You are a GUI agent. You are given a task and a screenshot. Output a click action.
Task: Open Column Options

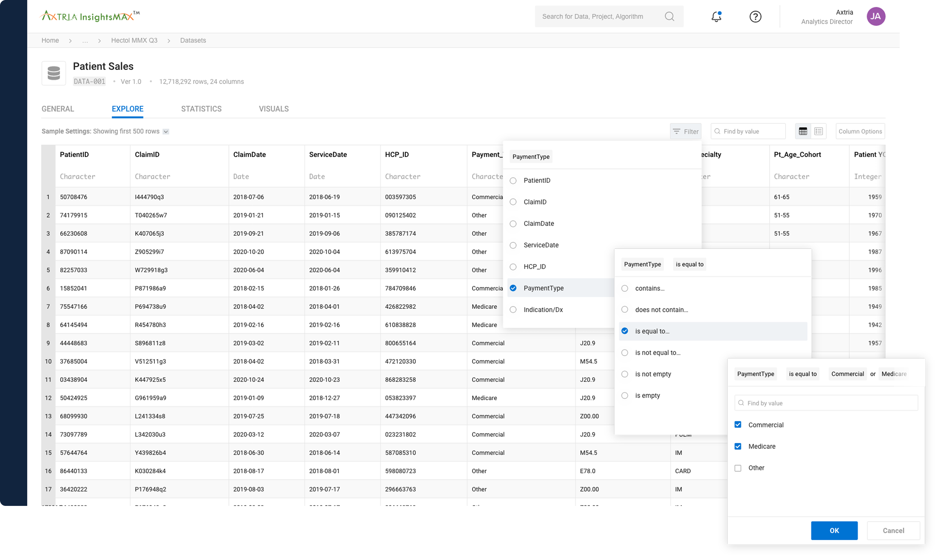click(x=860, y=131)
